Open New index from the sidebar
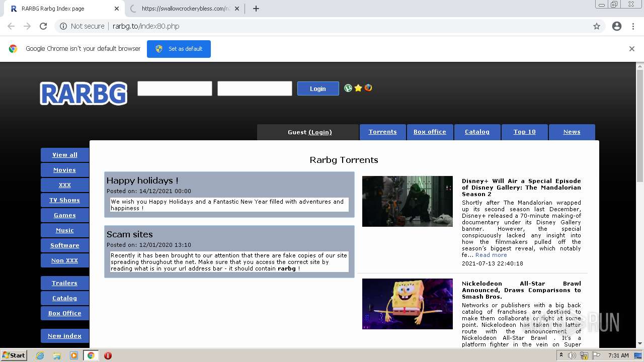Screen dimensions: 644x362 [65, 336]
